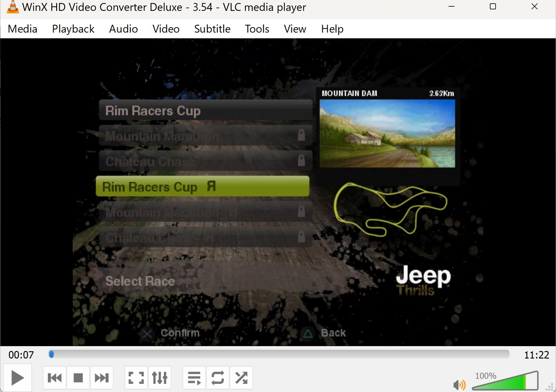The image size is (556, 392).
Task: Maximize the VLC window
Action: (x=493, y=7)
